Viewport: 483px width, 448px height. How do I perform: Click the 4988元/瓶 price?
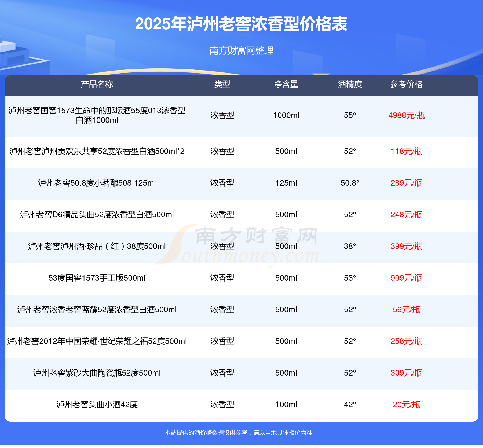click(407, 115)
